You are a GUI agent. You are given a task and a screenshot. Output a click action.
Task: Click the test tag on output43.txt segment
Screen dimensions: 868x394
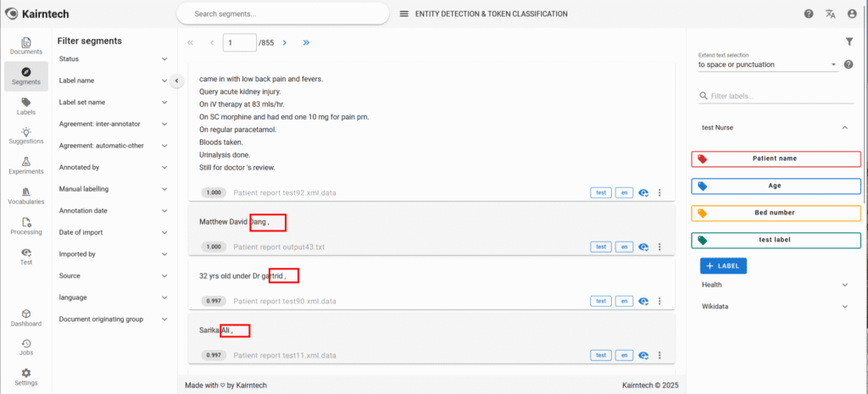[600, 247]
